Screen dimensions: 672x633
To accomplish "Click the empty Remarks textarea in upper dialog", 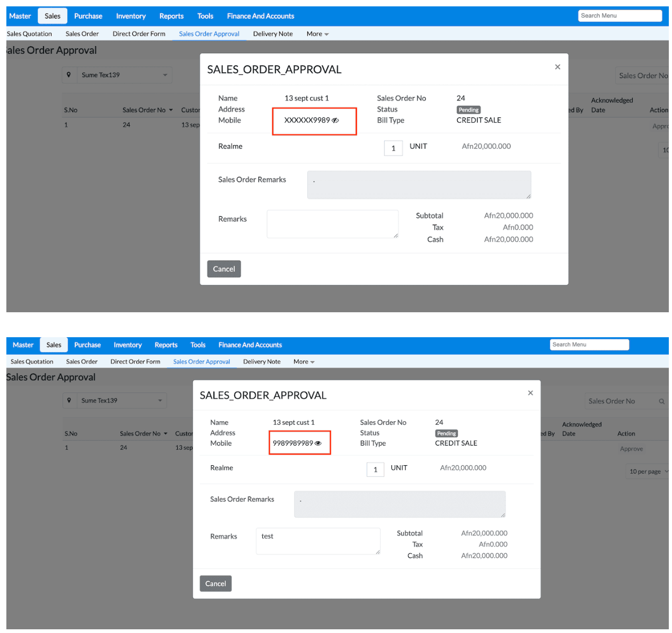I will click(x=332, y=224).
